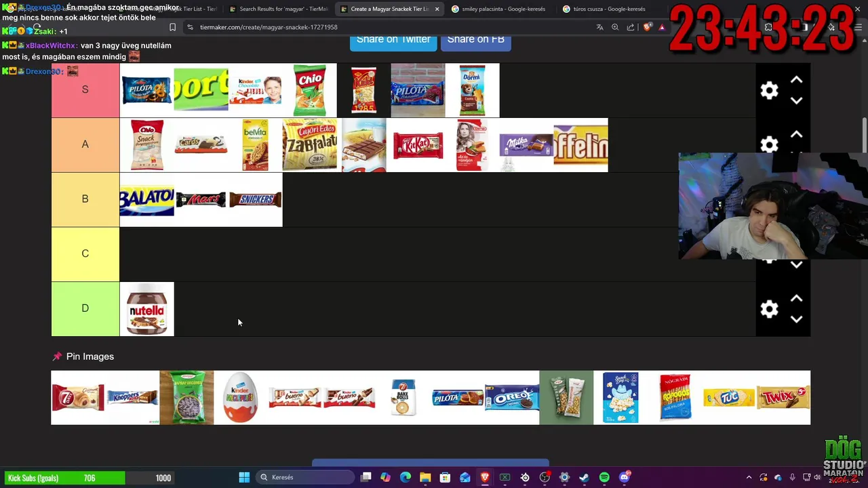Image resolution: width=868 pixels, height=488 pixels.
Task: Open Brave browser taskbar icon
Action: 485,477
